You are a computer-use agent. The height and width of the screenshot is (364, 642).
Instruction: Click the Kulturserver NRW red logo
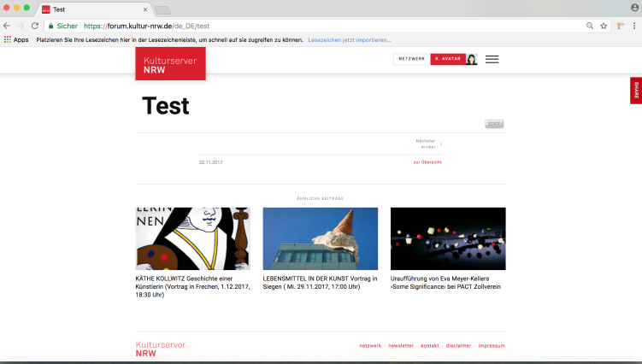point(170,64)
